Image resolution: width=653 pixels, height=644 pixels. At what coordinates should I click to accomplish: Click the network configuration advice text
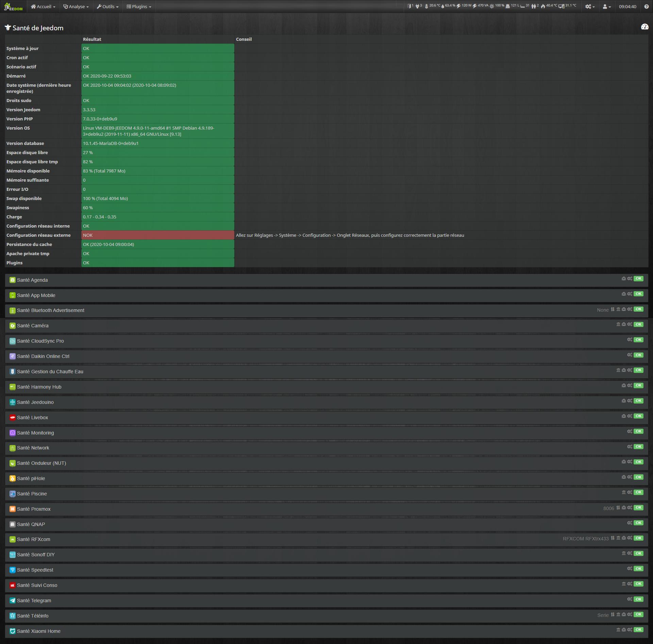tap(350, 235)
